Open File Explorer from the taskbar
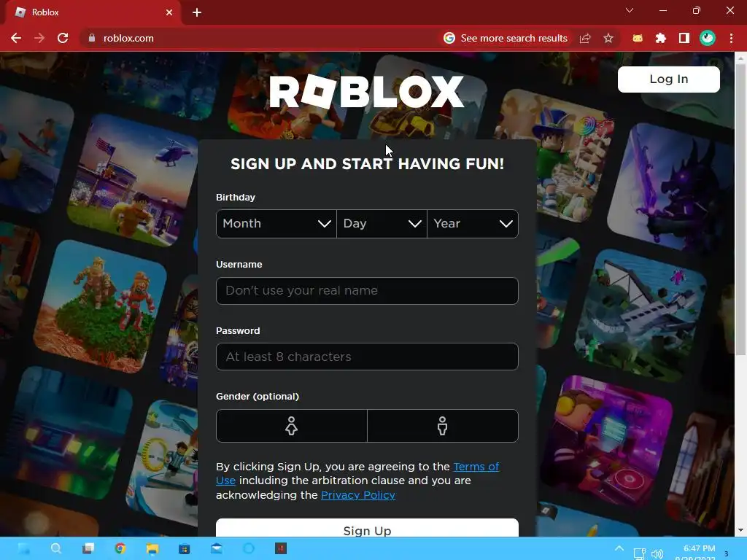This screenshot has width=747, height=560. [152, 548]
